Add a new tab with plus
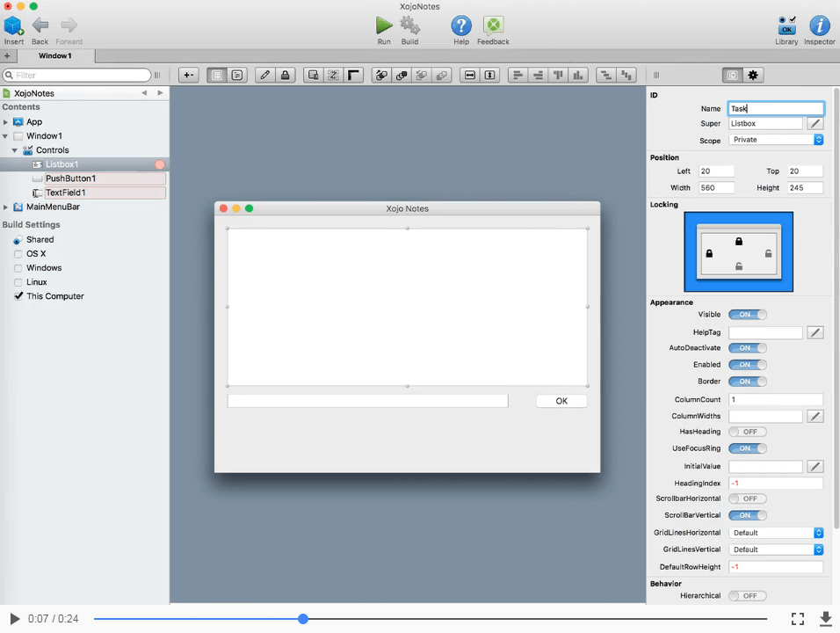This screenshot has width=840, height=633. coord(8,55)
